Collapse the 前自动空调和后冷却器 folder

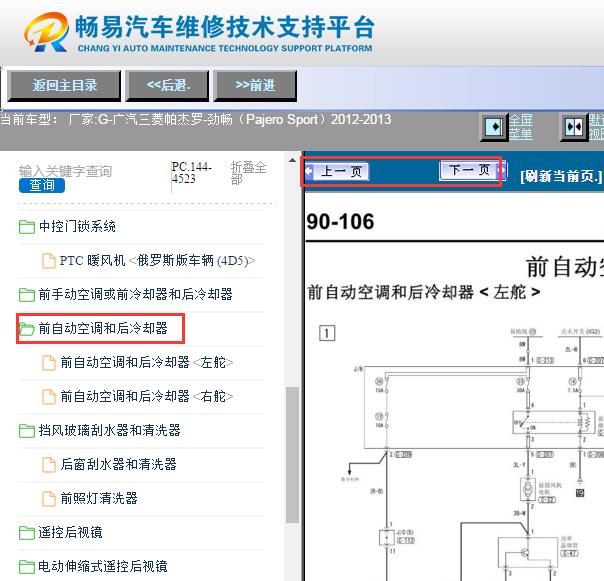[103, 328]
